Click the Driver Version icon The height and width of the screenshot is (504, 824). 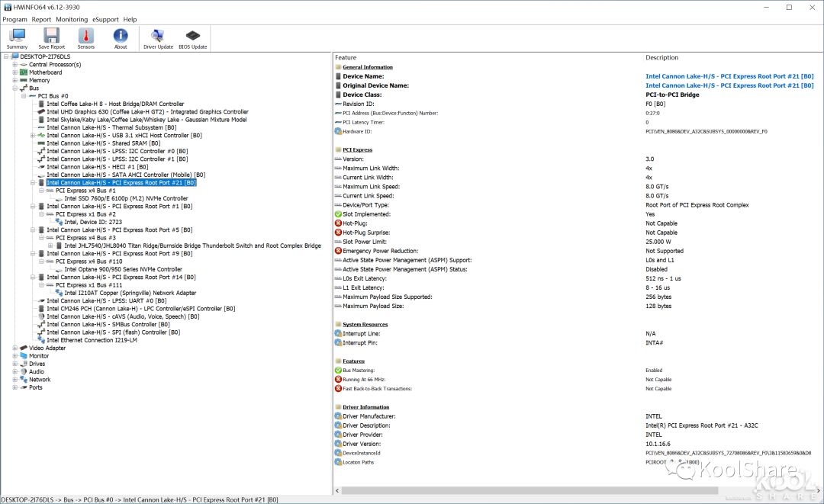339,444
